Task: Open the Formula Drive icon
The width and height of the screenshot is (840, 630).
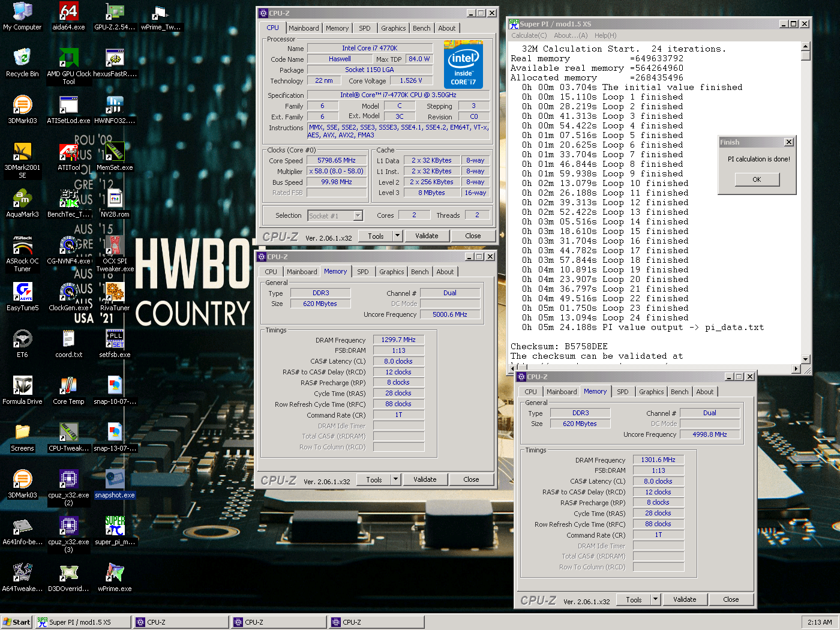Action: click(22, 391)
